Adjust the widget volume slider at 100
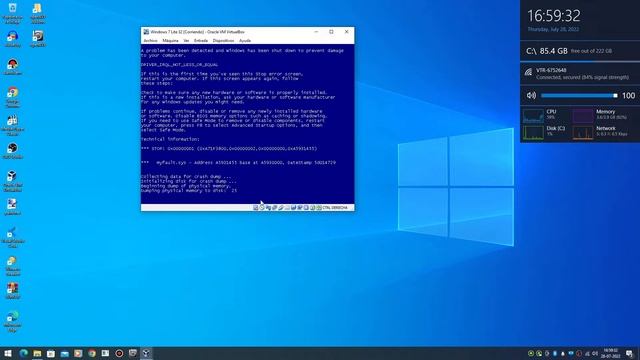The image size is (640, 360). 579,96
